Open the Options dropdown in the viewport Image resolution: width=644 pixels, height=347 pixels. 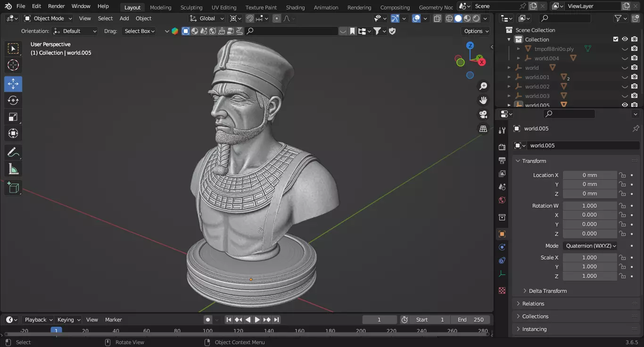[476, 31]
